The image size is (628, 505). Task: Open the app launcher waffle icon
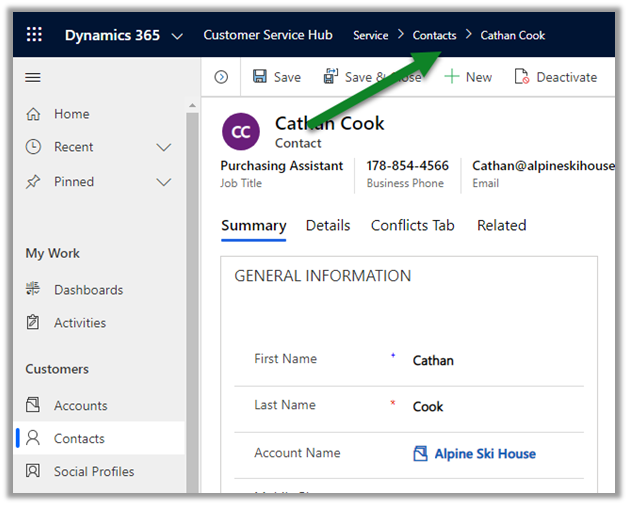click(x=34, y=35)
